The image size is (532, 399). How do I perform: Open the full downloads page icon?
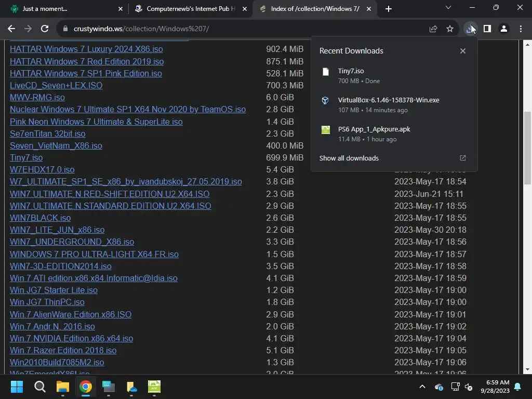(463, 158)
